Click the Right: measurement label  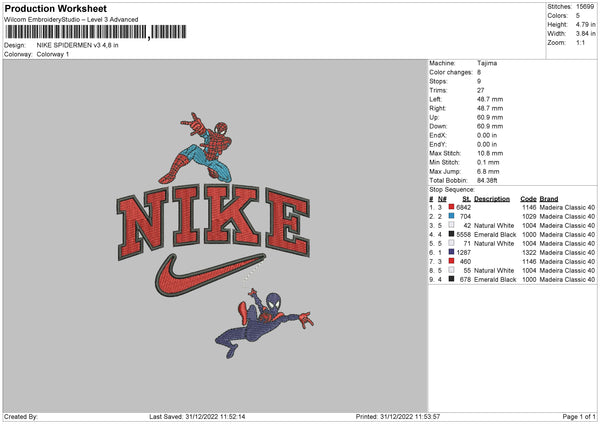point(437,108)
